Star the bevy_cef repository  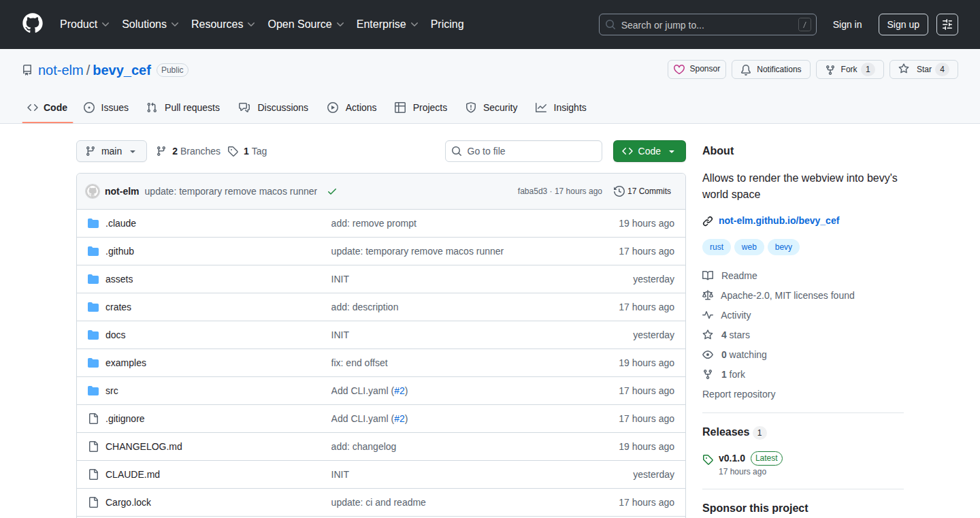924,69
